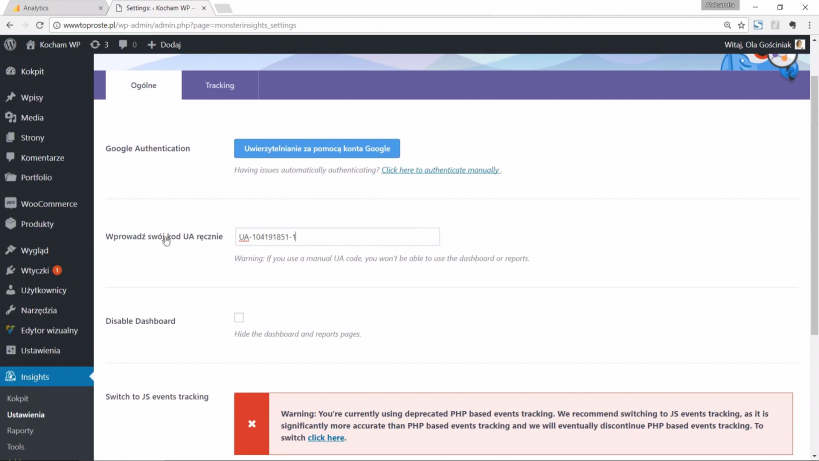The width and height of the screenshot is (819, 461).
Task: Click the Evernote extension icon
Action: [792, 25]
